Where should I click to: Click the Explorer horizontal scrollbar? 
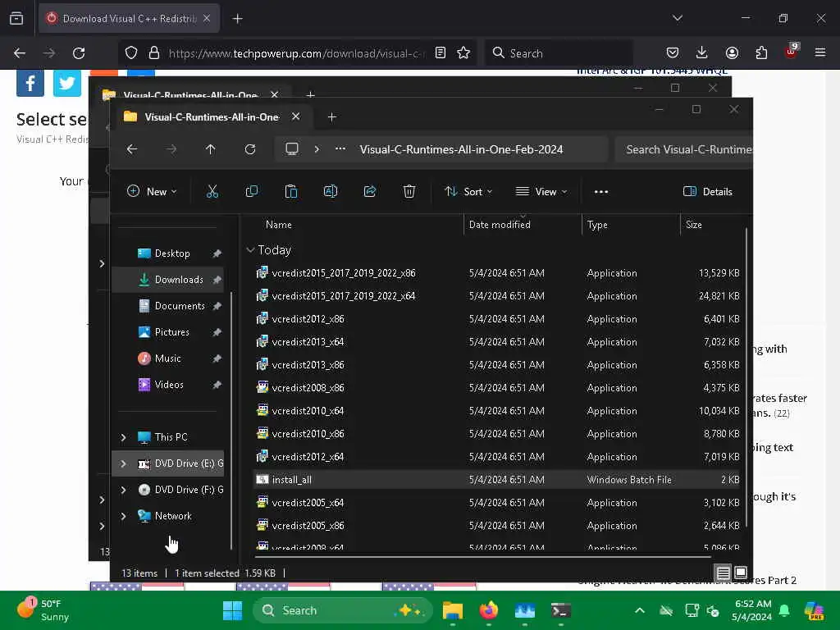482,557
